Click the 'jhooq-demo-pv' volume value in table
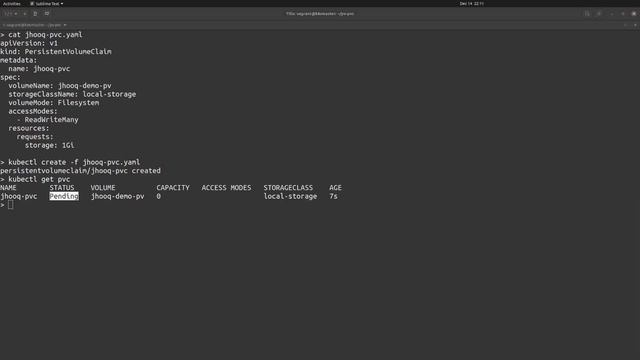The width and height of the screenshot is (640, 360). click(118, 196)
